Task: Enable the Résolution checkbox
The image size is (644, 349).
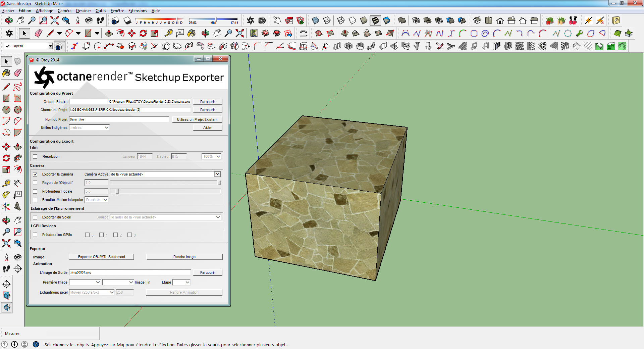Action: [35, 157]
